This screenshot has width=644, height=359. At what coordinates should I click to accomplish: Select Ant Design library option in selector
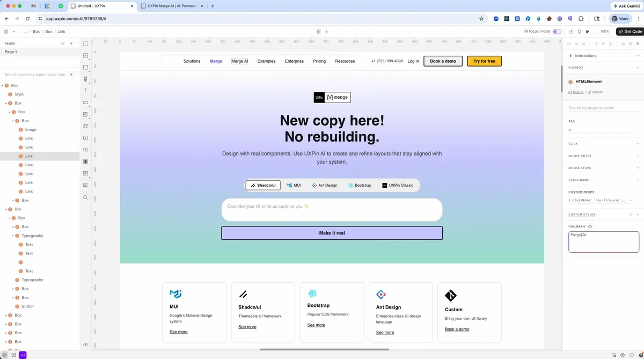tap(325, 185)
